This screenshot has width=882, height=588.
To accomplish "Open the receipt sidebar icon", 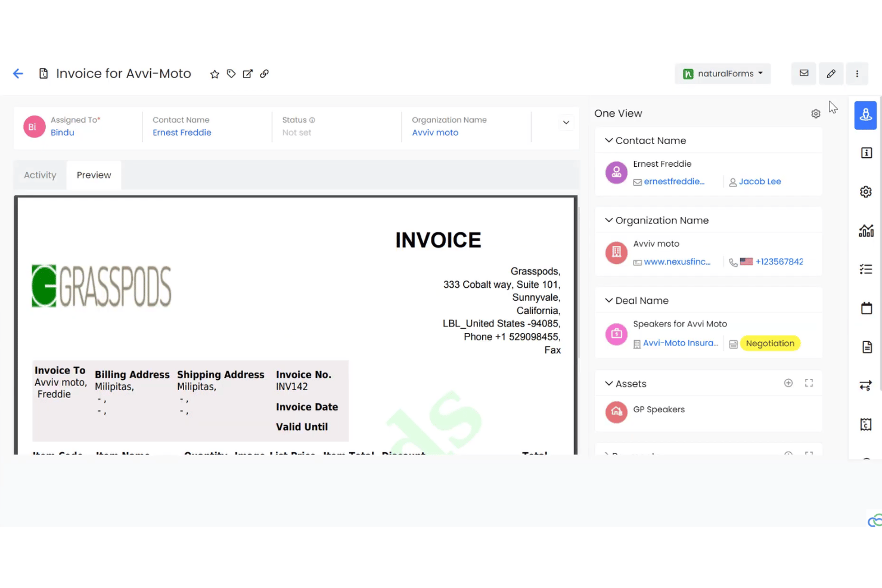I will pos(867,424).
